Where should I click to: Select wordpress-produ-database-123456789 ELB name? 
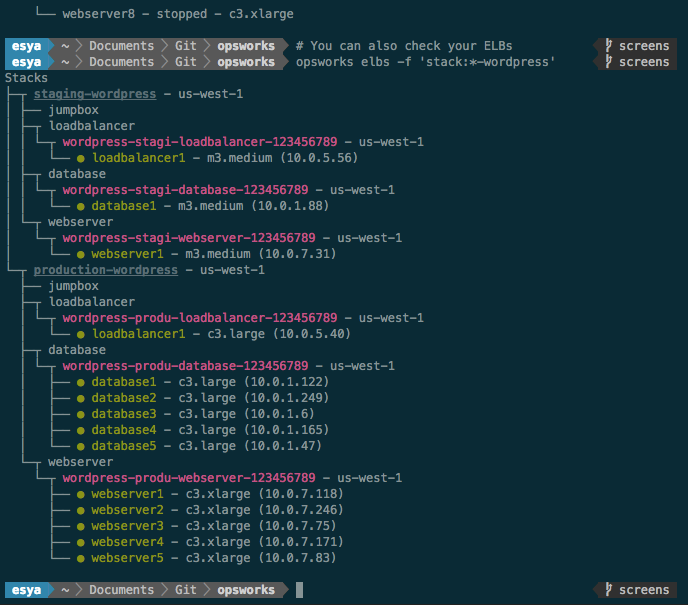click(185, 366)
